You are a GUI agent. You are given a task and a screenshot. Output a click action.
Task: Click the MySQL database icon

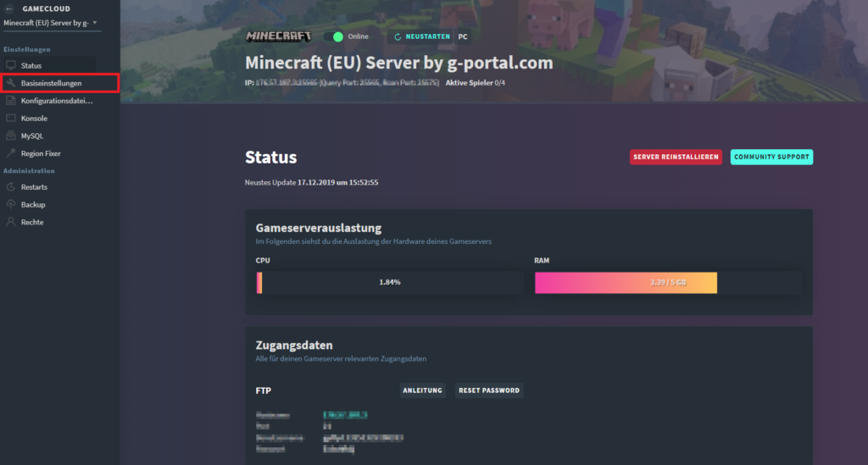pos(10,136)
